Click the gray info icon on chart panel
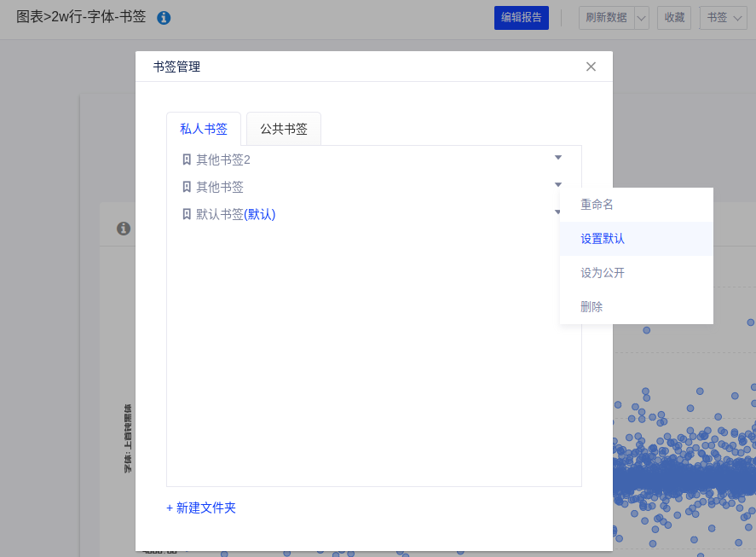Screen dimensions: 756x557 click(x=124, y=229)
